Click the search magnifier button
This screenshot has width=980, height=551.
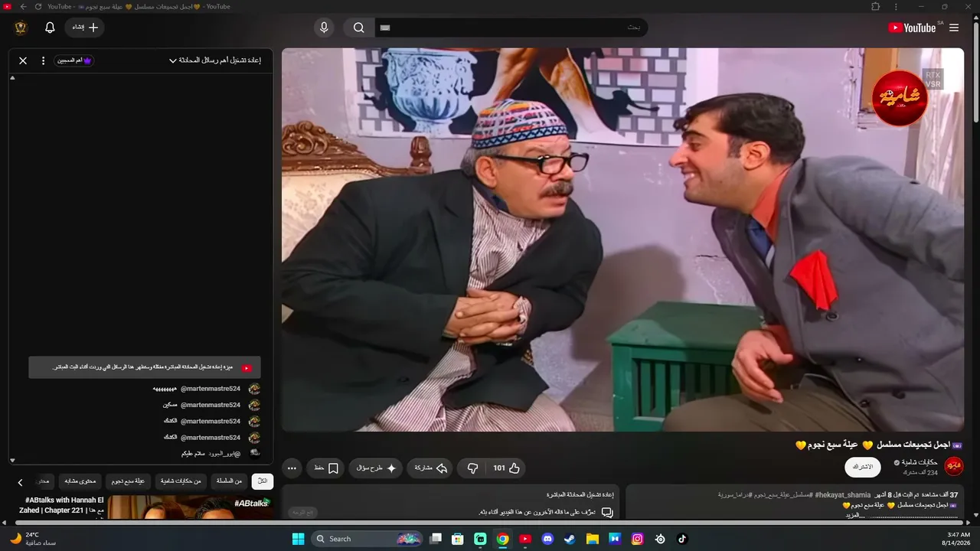click(x=358, y=28)
